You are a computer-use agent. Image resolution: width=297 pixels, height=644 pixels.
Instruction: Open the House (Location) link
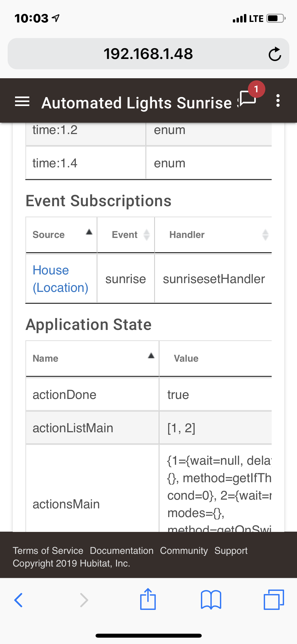(60, 279)
